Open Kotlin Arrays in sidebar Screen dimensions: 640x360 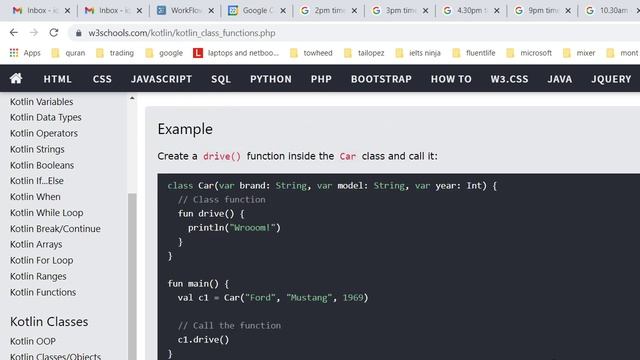coord(36,244)
